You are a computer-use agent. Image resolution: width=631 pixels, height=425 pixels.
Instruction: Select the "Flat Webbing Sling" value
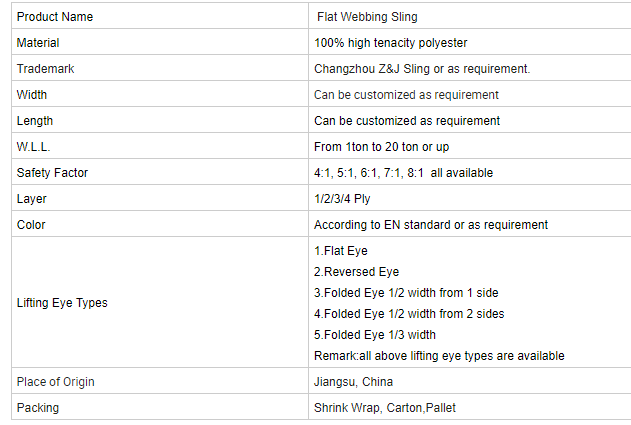[367, 17]
